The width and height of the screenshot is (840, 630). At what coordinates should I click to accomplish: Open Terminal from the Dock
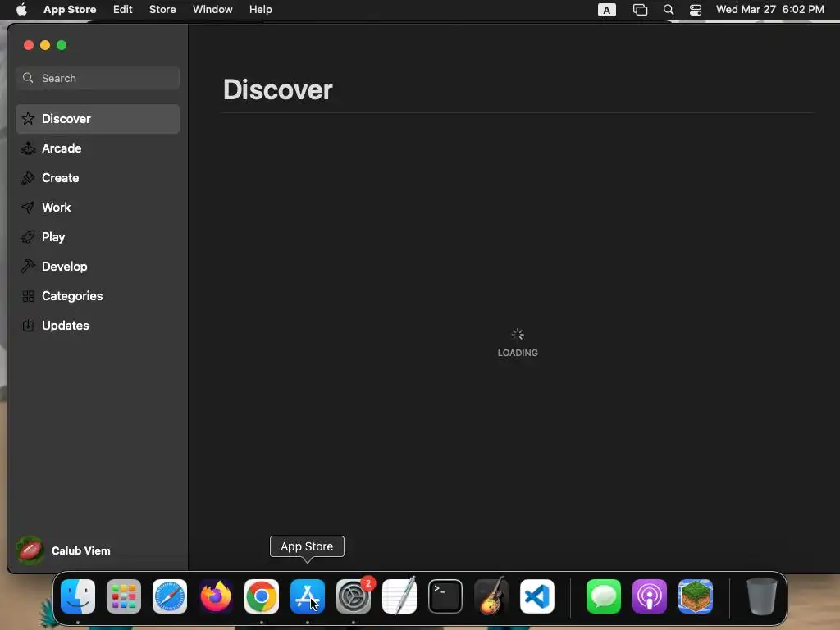pos(445,596)
